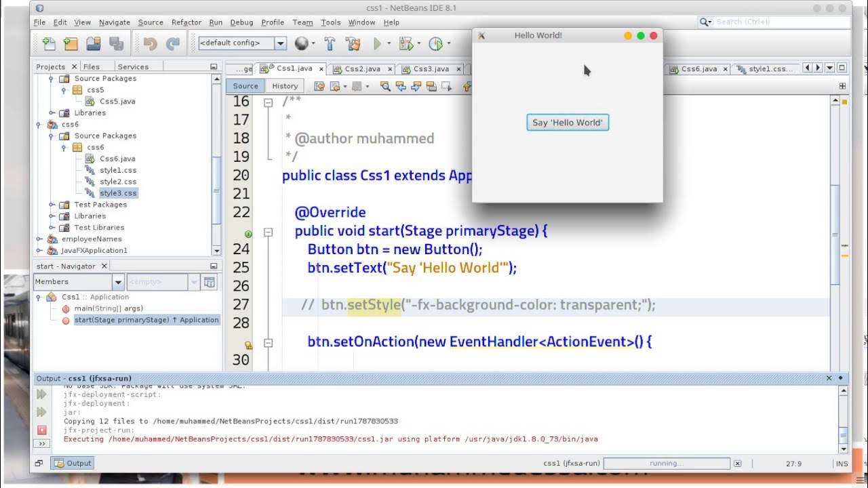This screenshot has width=868, height=488.
Task: Select Css5.java in Projects tree
Action: (117, 101)
